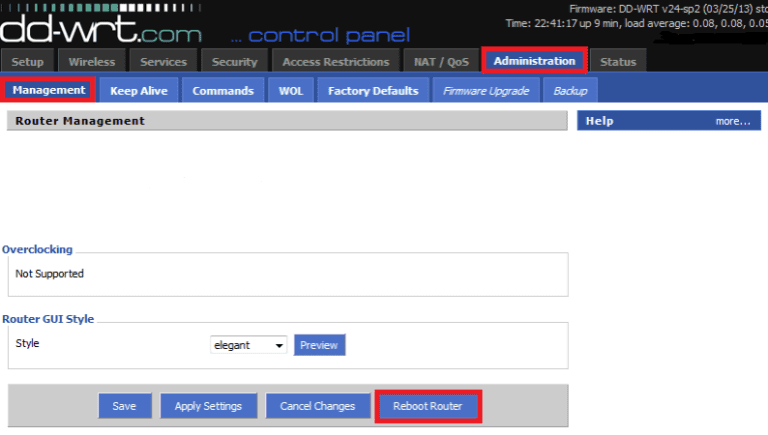
Task: Switch to the Wireless tab
Action: [x=92, y=62]
